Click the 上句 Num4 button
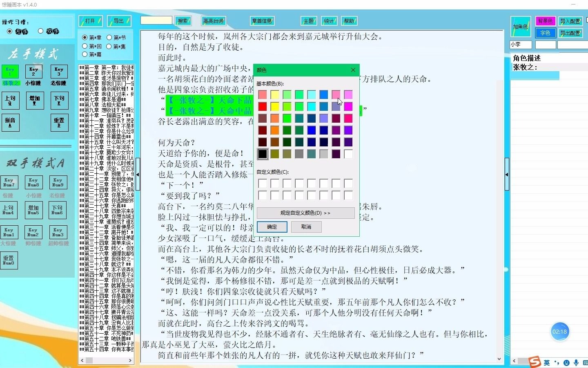 [x=9, y=210]
